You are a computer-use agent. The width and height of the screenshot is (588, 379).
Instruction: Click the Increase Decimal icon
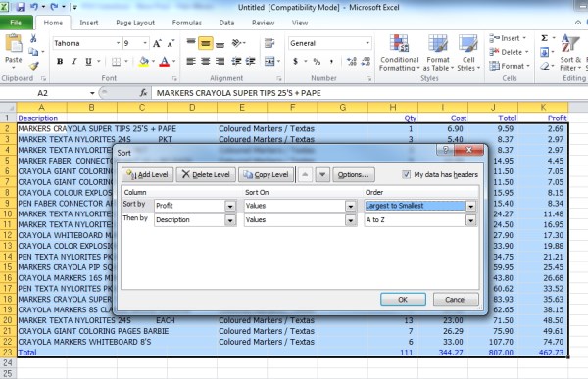pos(352,61)
